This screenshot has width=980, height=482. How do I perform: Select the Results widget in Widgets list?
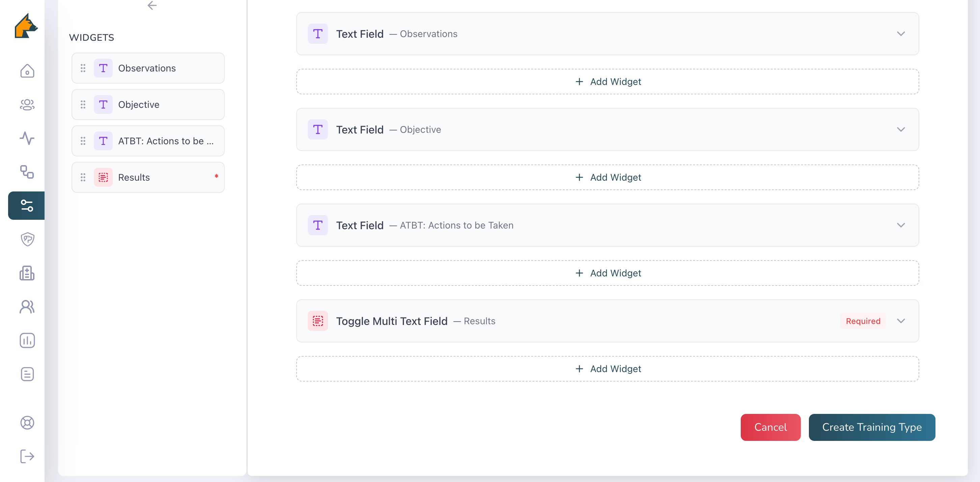point(148,178)
